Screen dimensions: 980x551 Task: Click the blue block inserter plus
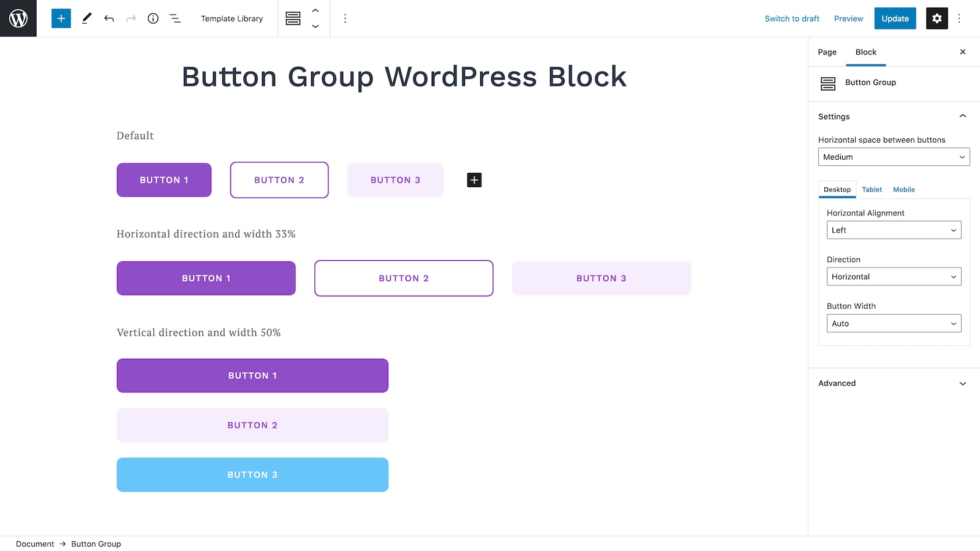point(61,18)
